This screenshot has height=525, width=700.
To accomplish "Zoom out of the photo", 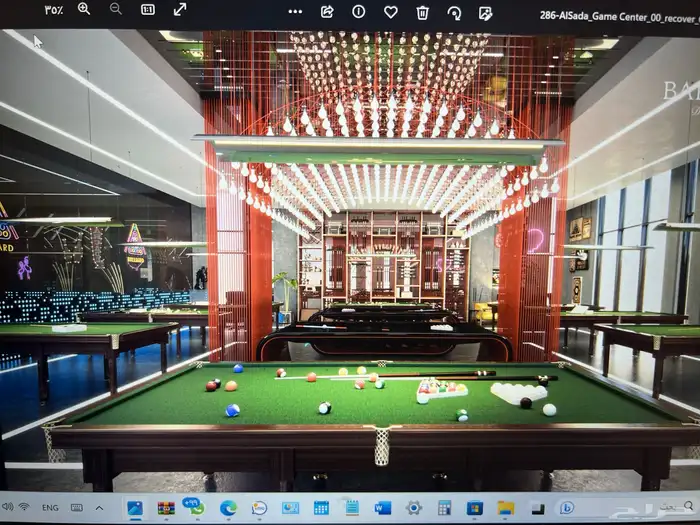I will [116, 9].
